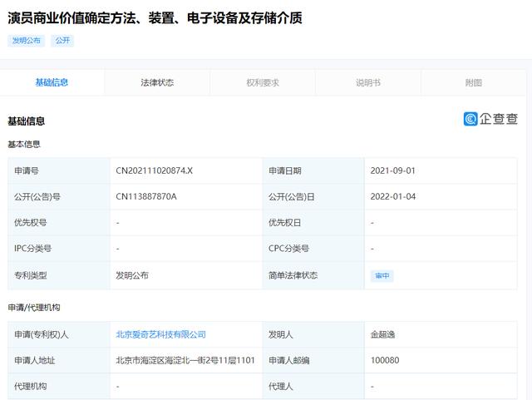Click the 公开 status tag
This screenshot has height=400, width=532.
click(63, 40)
